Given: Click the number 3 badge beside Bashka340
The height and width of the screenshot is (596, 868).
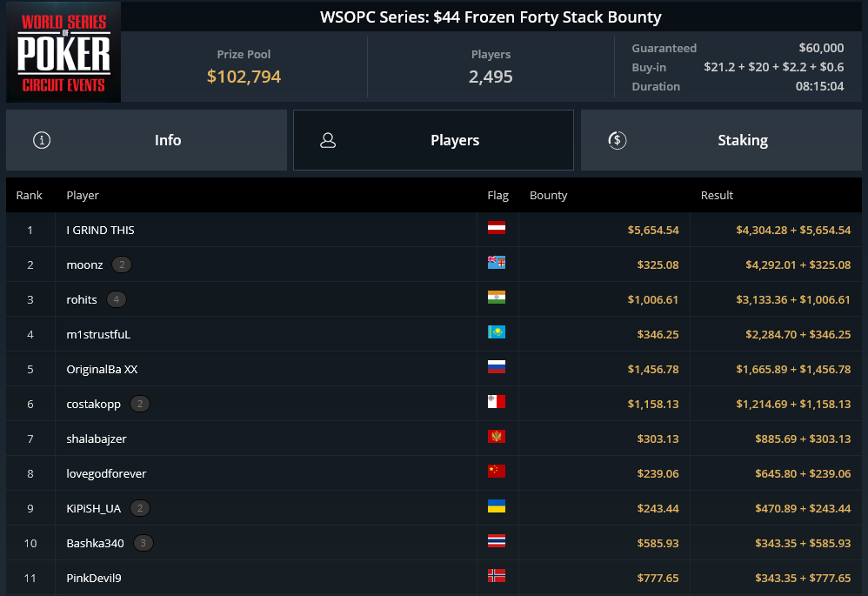Looking at the screenshot, I should click(x=144, y=543).
